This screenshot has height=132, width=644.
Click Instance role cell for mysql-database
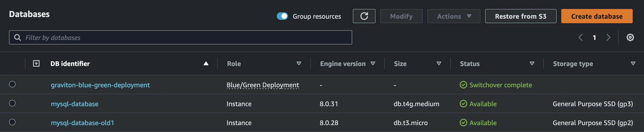tap(239, 104)
